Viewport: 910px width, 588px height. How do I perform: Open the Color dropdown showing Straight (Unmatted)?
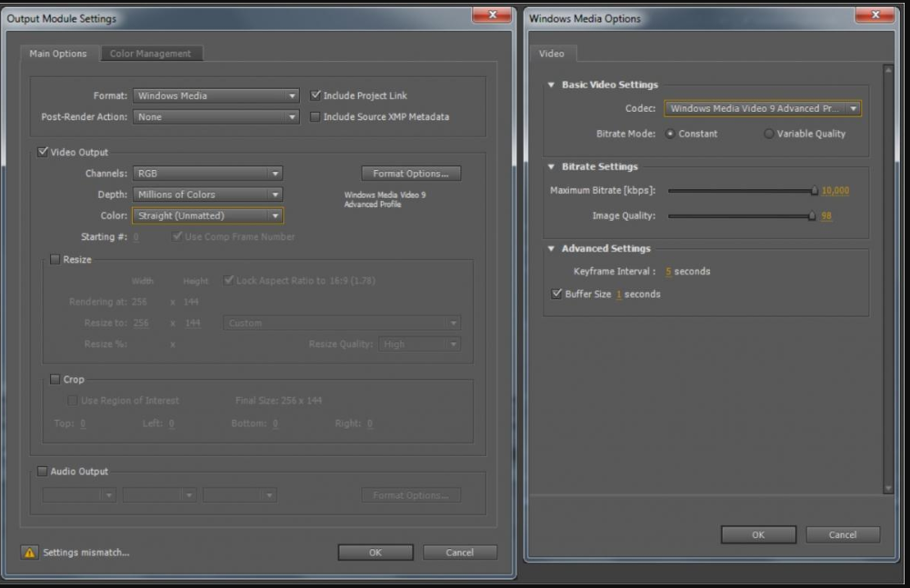click(x=208, y=215)
